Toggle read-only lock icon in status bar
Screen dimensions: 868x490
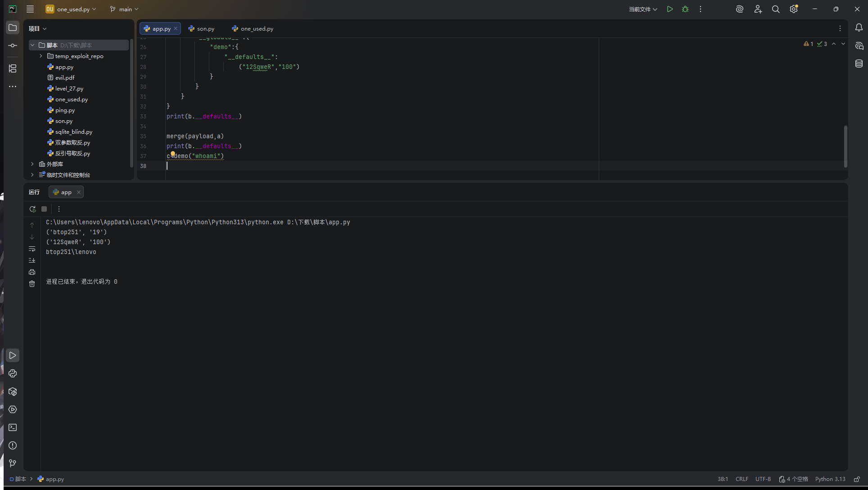point(857,479)
